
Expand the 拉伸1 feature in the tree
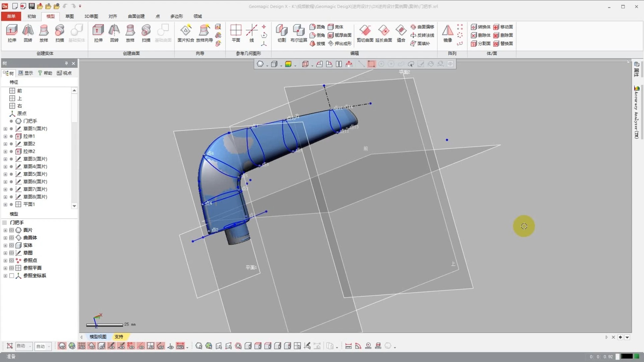coord(5,136)
